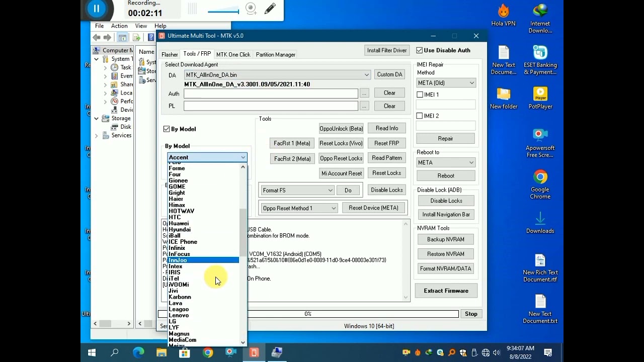Click Read Info button
Screen dimensions: 644x362
(x=386, y=128)
